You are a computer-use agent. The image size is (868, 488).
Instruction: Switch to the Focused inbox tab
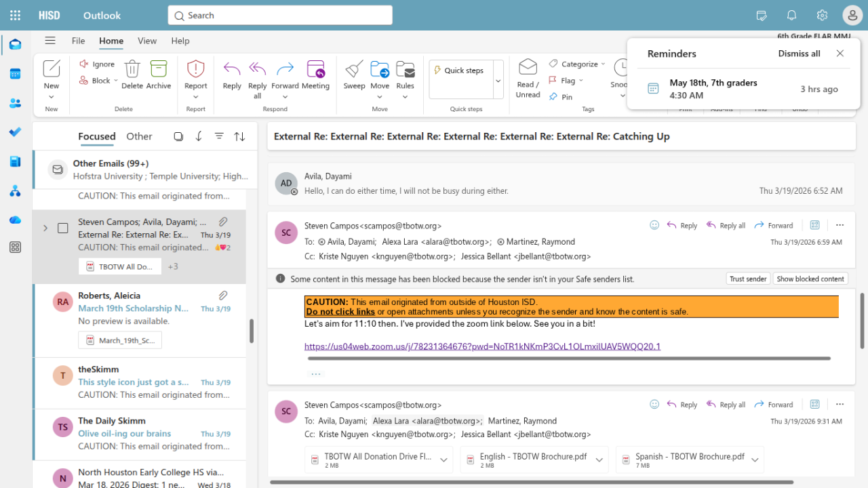tap(97, 136)
